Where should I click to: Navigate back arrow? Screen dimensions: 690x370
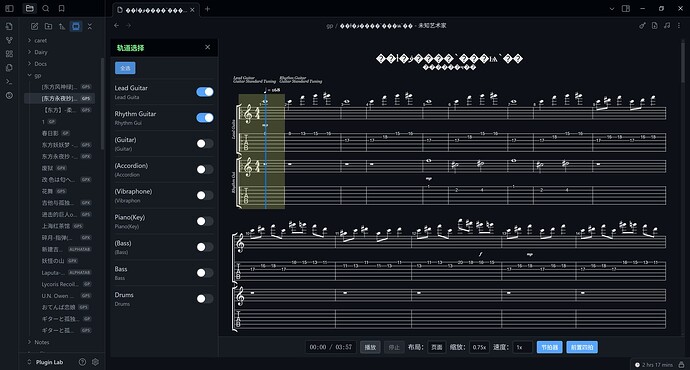117,26
